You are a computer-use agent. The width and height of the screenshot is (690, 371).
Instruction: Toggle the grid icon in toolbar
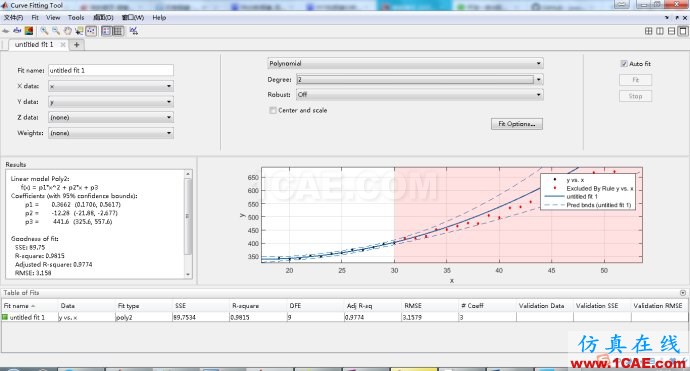(x=117, y=31)
